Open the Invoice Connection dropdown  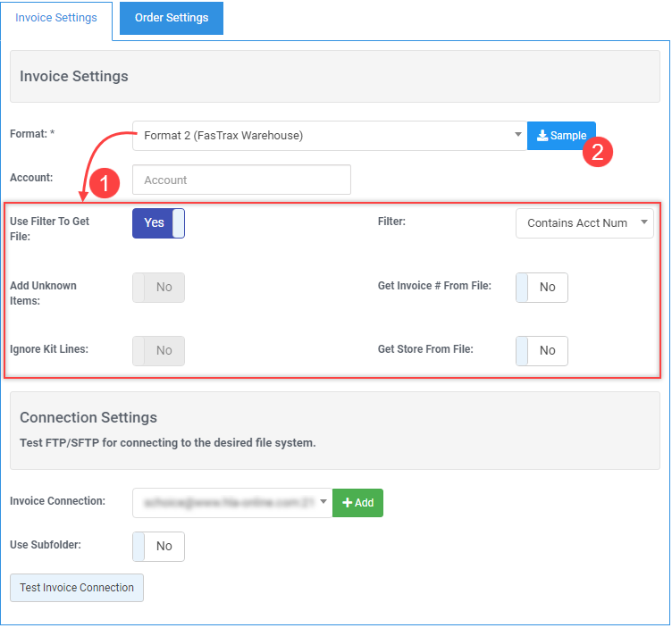[x=231, y=503]
